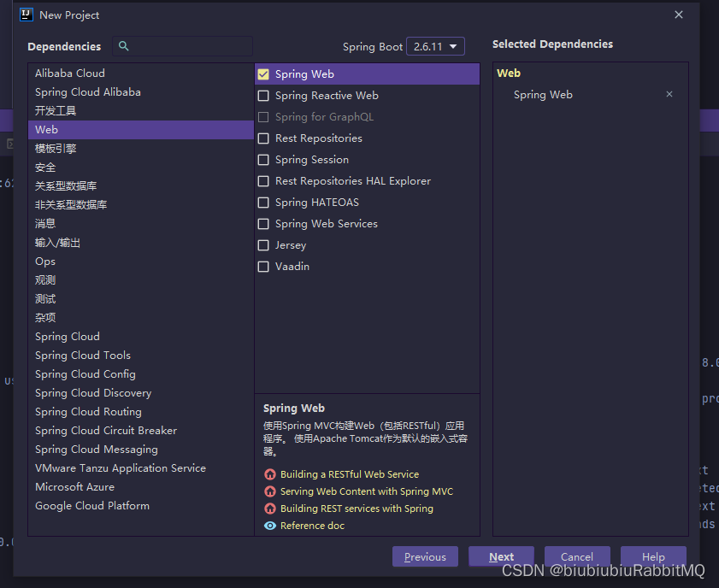Tick the Spring for GraphQL checkbox
Screen dimensions: 719x588
263,117
